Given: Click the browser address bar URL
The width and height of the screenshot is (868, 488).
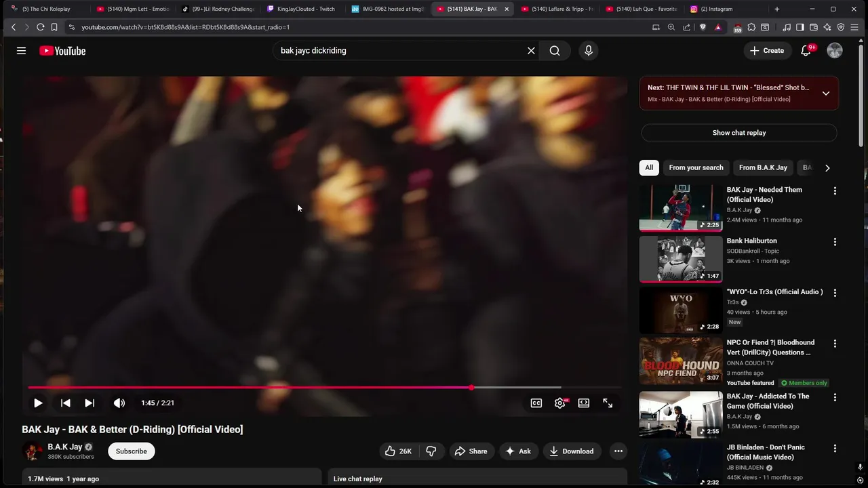Looking at the screenshot, I should [x=185, y=27].
